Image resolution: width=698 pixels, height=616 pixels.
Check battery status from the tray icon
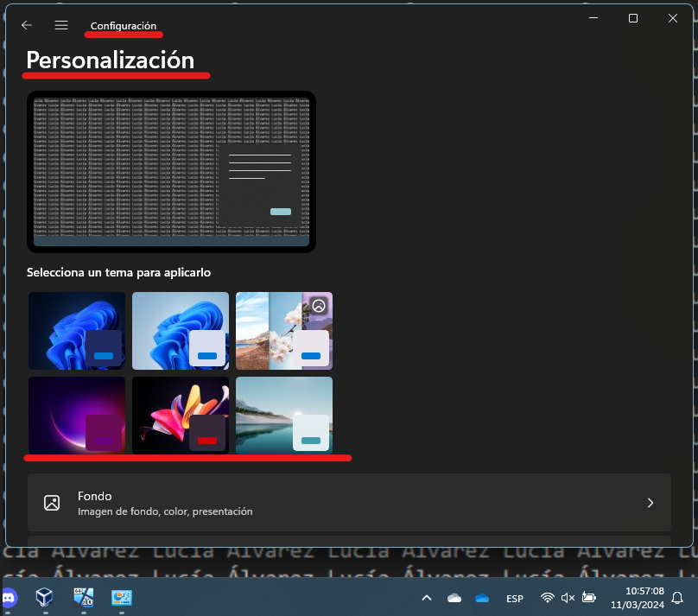click(x=588, y=597)
